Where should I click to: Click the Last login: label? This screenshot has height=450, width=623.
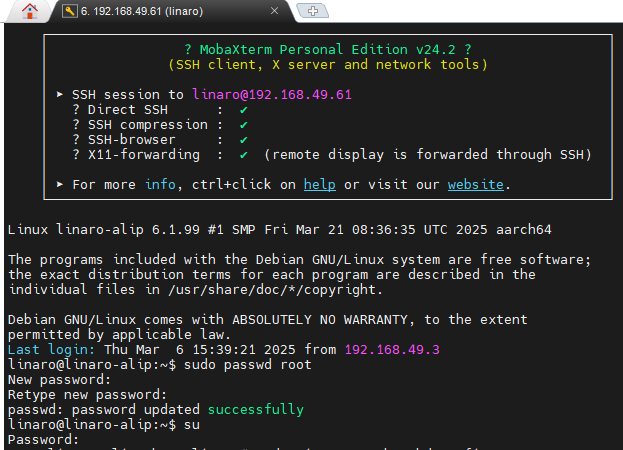click(x=52, y=350)
